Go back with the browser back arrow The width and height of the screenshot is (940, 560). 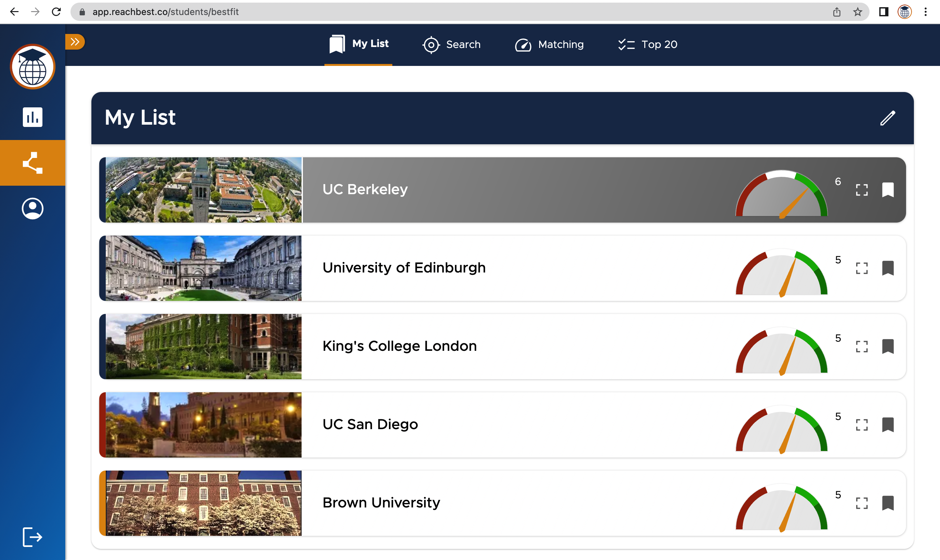[x=14, y=12]
